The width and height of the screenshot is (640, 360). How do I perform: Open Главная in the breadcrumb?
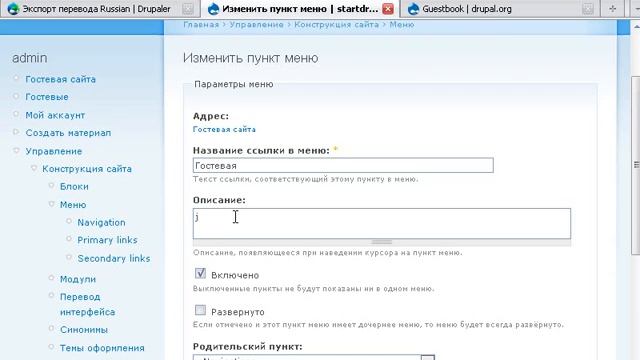pos(201,24)
